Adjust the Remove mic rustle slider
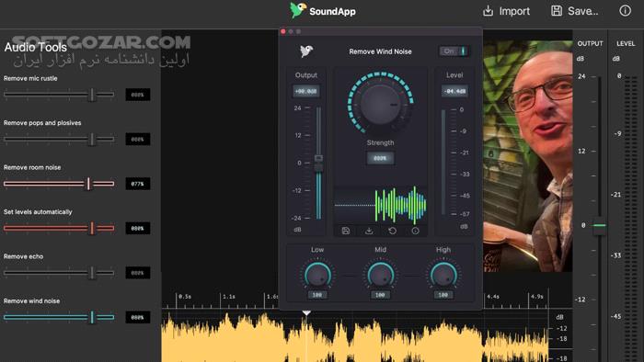The width and height of the screenshot is (644, 362). (59, 95)
